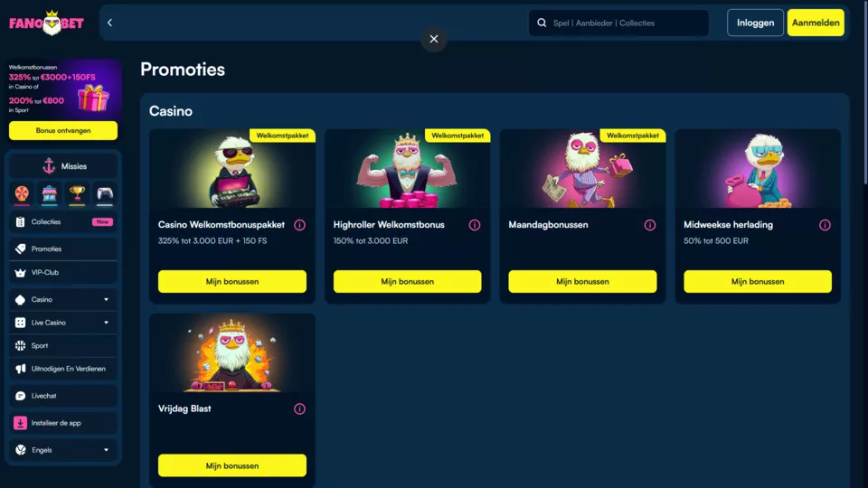Focus the Spel Aanbieder Collecties search field

pyautogui.click(x=618, y=23)
